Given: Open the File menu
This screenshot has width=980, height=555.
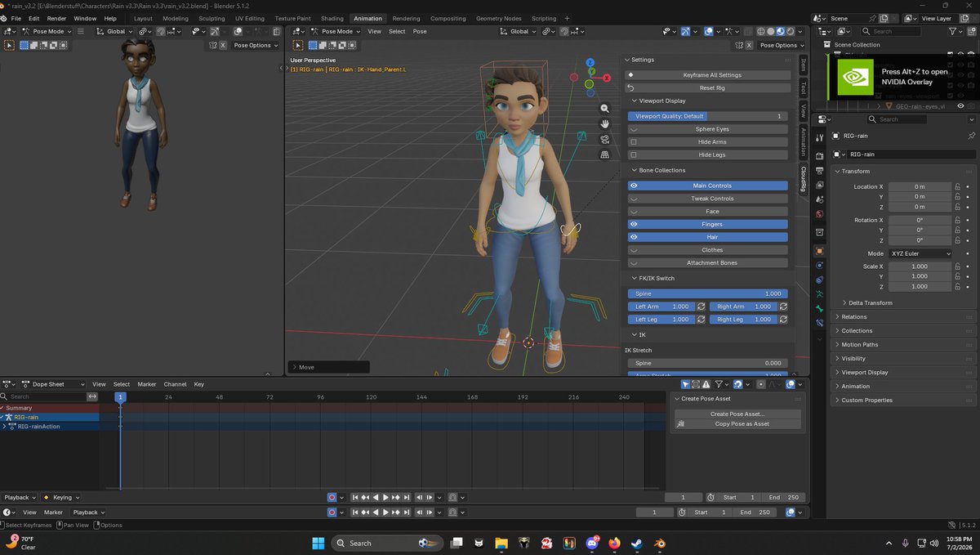Looking at the screenshot, I should pyautogui.click(x=16, y=18).
